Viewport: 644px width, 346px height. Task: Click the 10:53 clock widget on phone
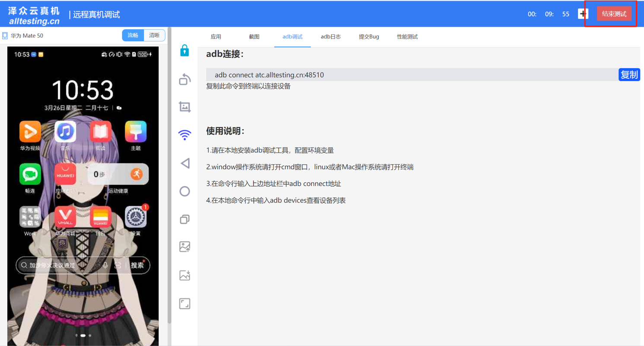click(82, 90)
